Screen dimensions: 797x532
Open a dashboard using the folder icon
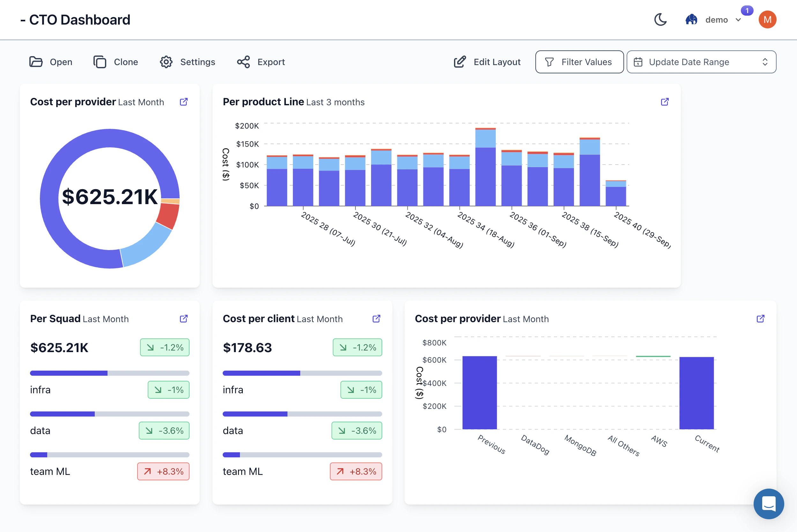(36, 62)
